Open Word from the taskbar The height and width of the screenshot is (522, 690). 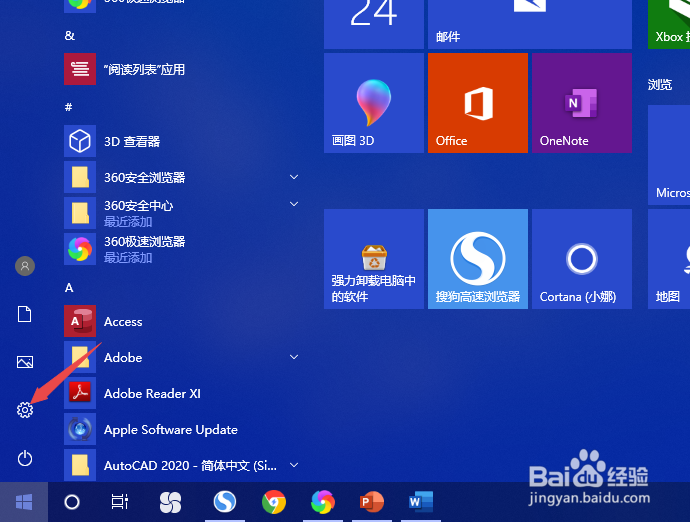(x=421, y=502)
